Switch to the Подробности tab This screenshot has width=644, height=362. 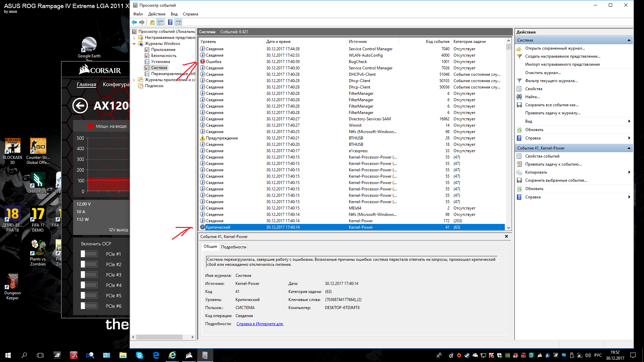[x=233, y=247]
